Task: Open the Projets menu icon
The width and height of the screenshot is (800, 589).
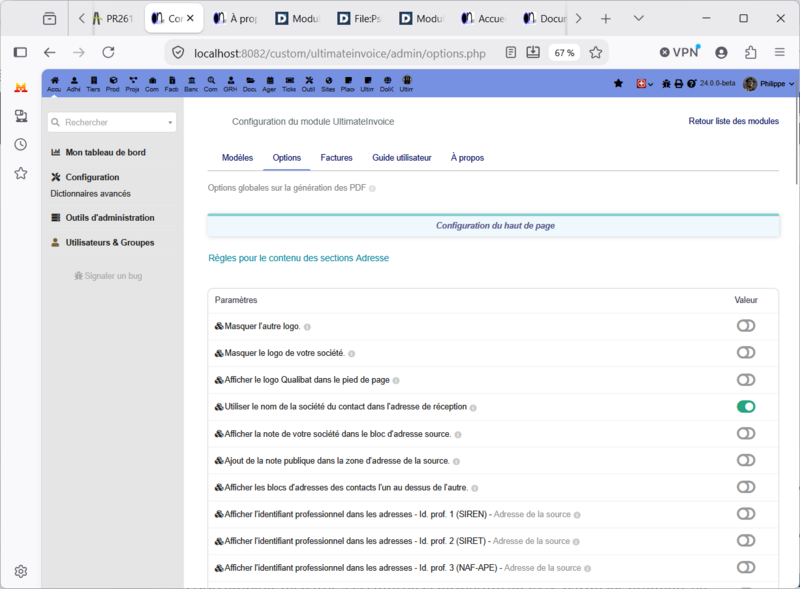Action: (x=133, y=84)
